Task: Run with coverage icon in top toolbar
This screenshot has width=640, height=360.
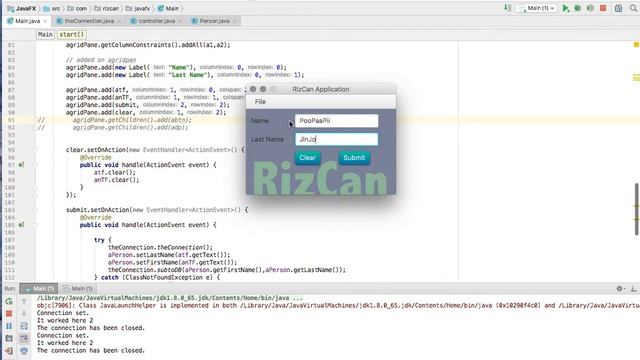Action: coord(590,8)
